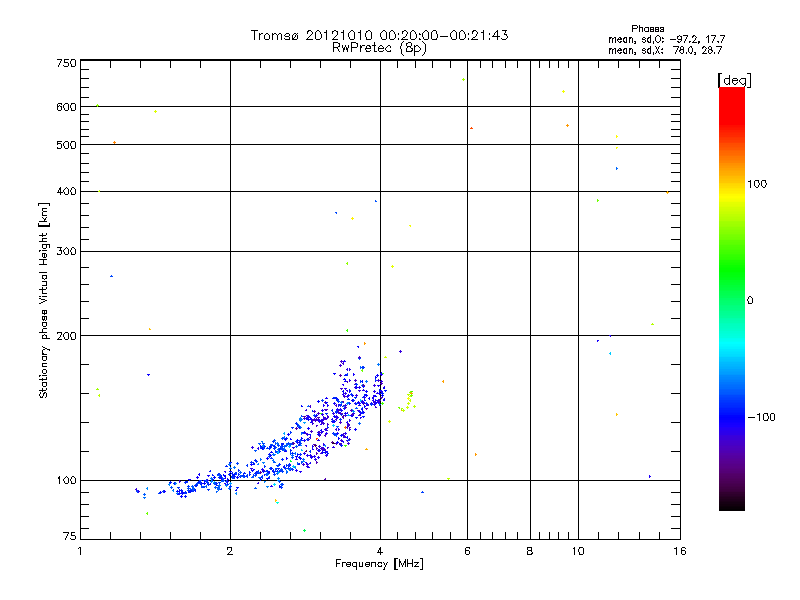Click the 'Stationary phase Virtual Height [km]' axis label

pyautogui.click(x=44, y=301)
